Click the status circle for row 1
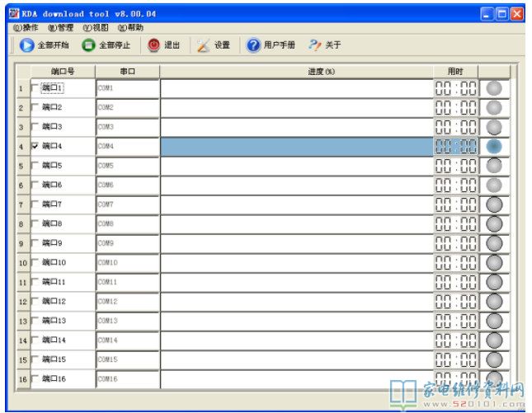The image size is (532, 413). click(494, 88)
